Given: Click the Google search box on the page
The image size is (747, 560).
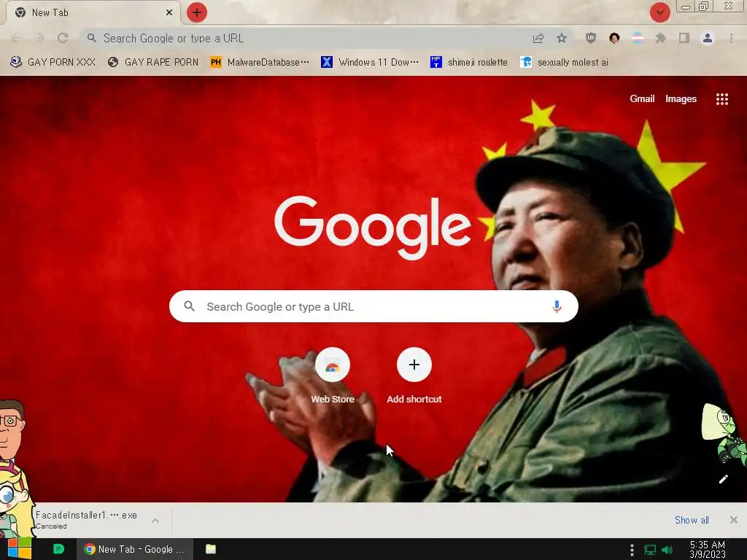Looking at the screenshot, I should [x=373, y=306].
